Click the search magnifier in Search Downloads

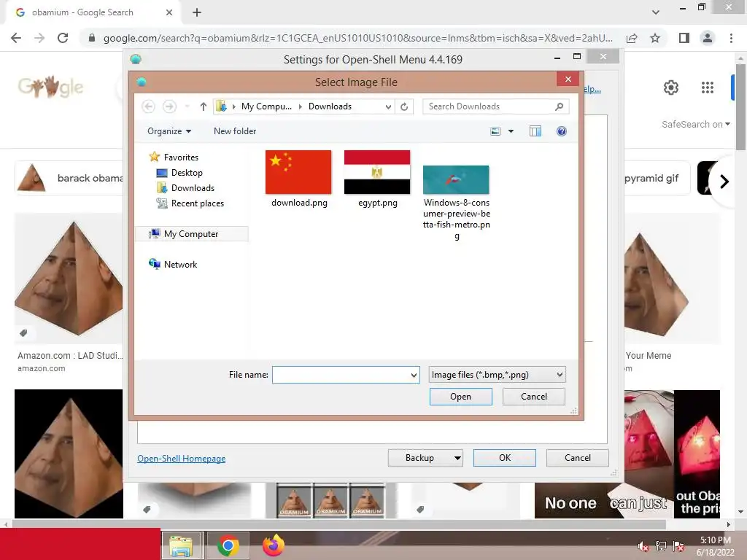click(x=560, y=106)
